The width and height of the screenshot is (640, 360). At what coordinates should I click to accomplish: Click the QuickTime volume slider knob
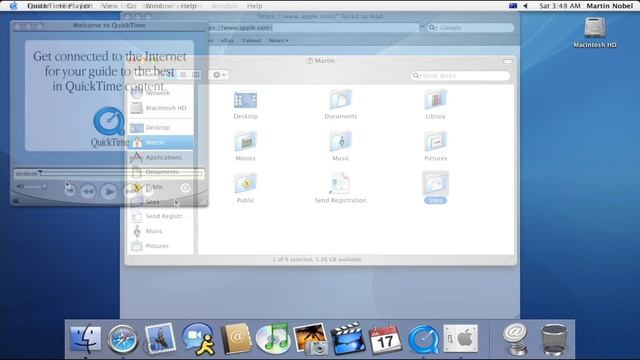coord(44,187)
